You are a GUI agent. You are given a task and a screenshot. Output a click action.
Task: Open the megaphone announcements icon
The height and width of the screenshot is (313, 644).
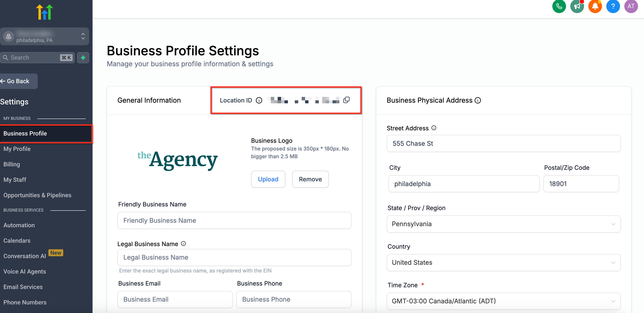[577, 6]
